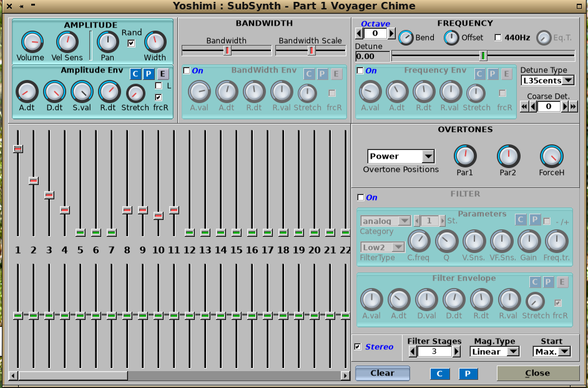
Task: Click the ForceH knob in Overtones
Action: click(x=551, y=156)
